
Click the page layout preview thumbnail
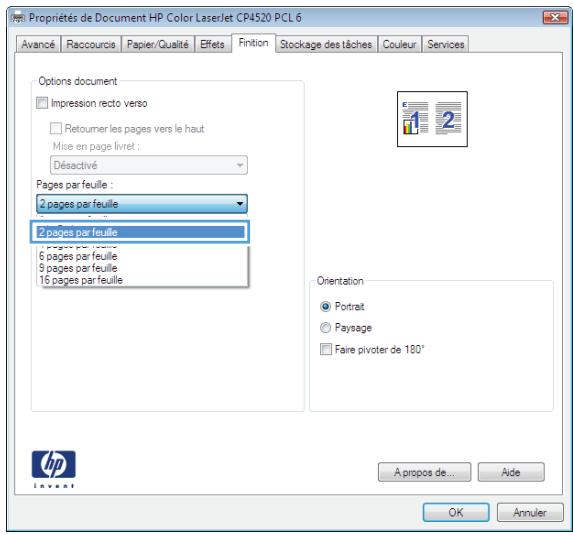432,119
